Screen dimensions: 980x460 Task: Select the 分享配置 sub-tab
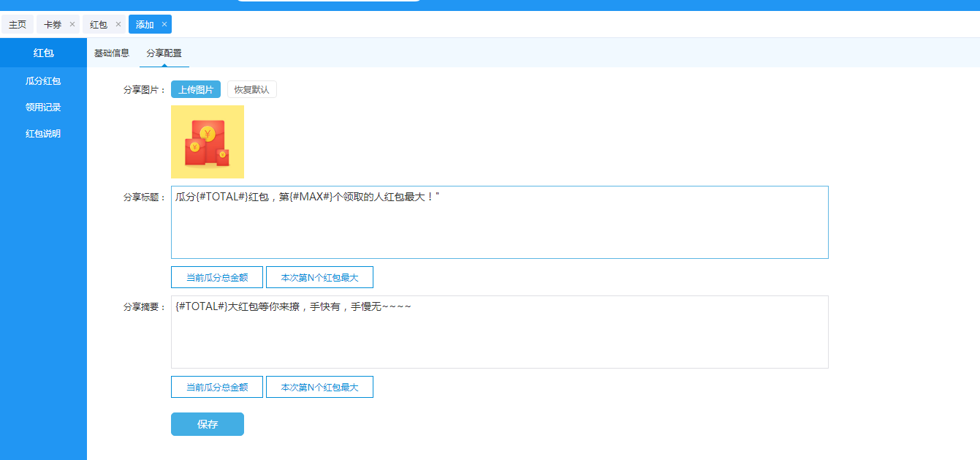(164, 53)
